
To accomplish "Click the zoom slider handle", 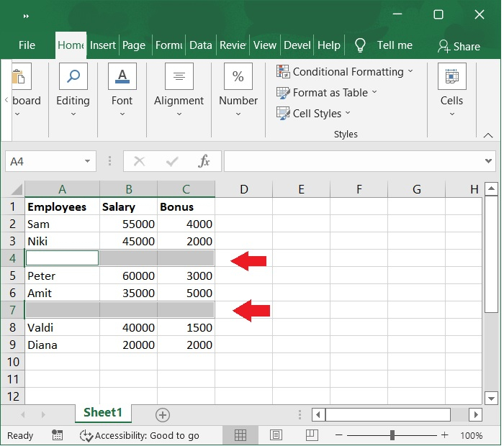I will [392, 435].
